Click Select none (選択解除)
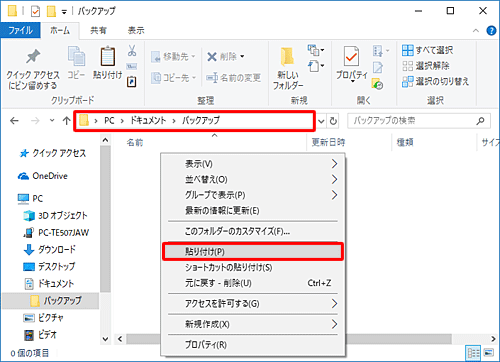The image size is (500, 362). click(x=426, y=66)
